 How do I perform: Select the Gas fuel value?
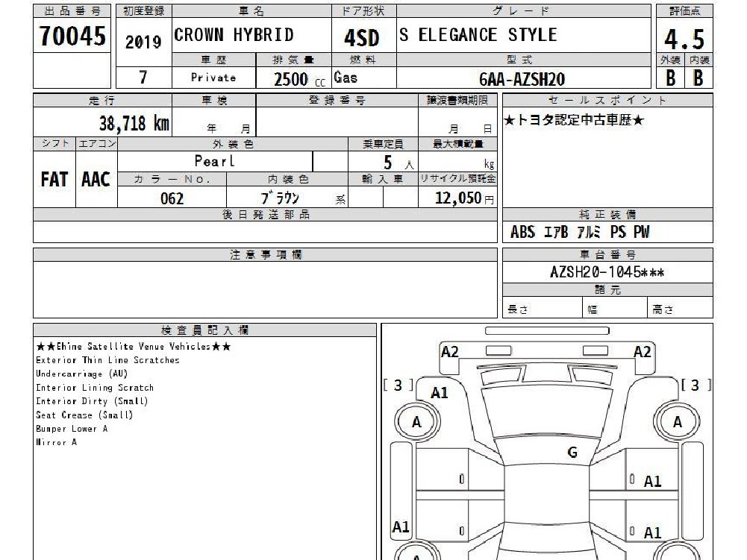tap(346, 77)
